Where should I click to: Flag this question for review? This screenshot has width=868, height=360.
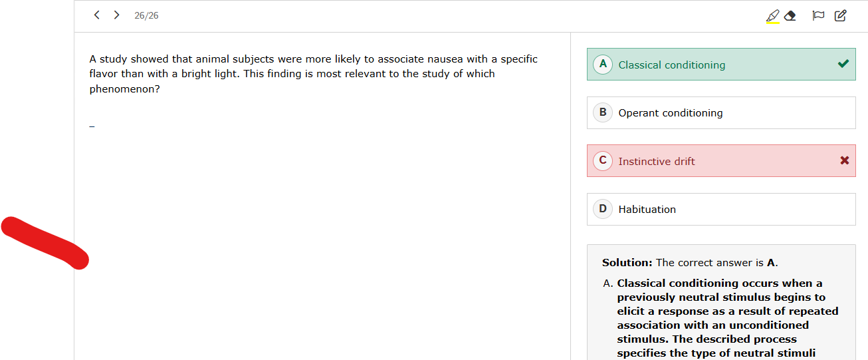click(818, 15)
